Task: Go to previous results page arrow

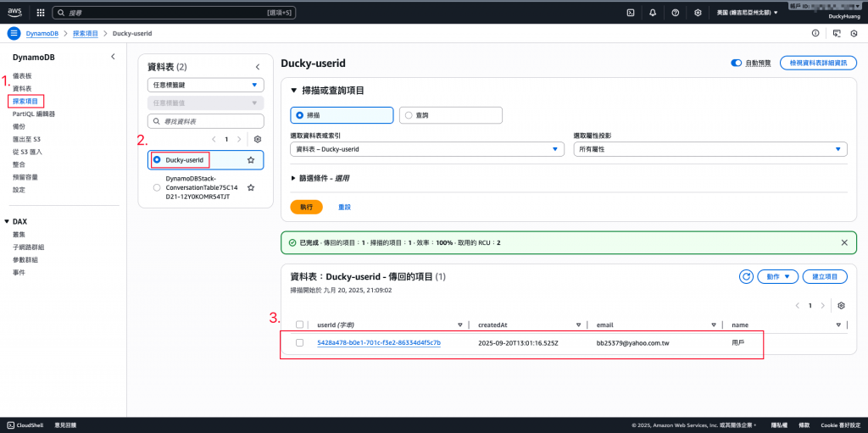Action: (798, 306)
